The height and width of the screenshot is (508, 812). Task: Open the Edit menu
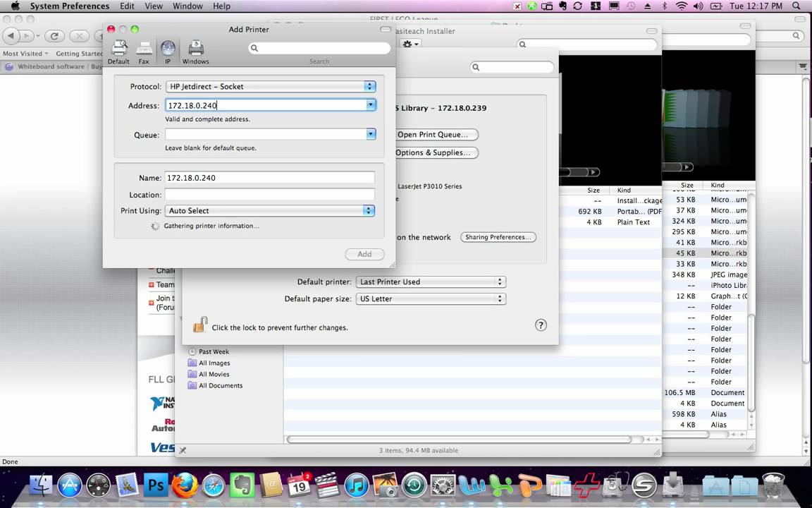pyautogui.click(x=127, y=6)
